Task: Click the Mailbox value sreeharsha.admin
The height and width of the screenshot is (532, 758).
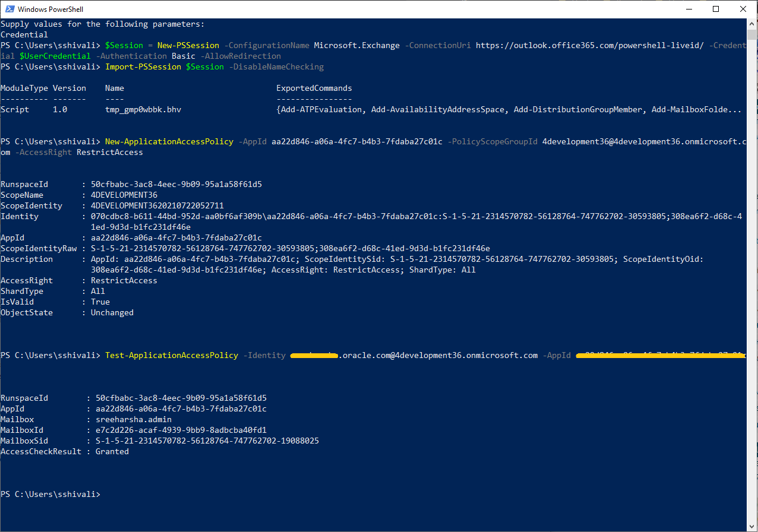Action: pyautogui.click(x=134, y=420)
